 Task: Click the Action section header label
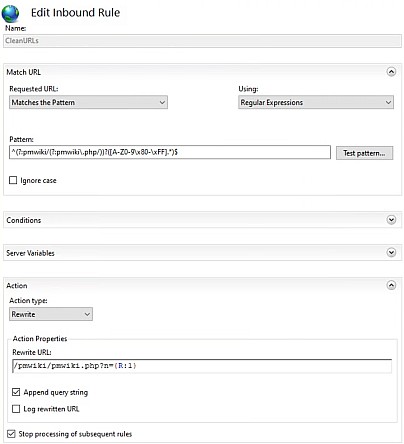[x=17, y=286]
